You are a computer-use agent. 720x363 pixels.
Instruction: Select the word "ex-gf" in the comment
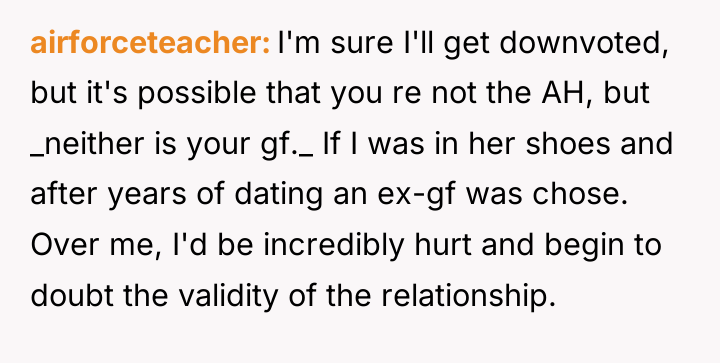(x=416, y=195)
